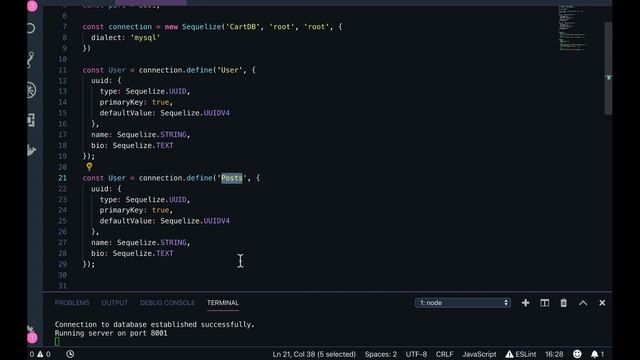Change line endings via 'CRLF'
Image resolution: width=640 pixels, height=360 pixels.
444,354
